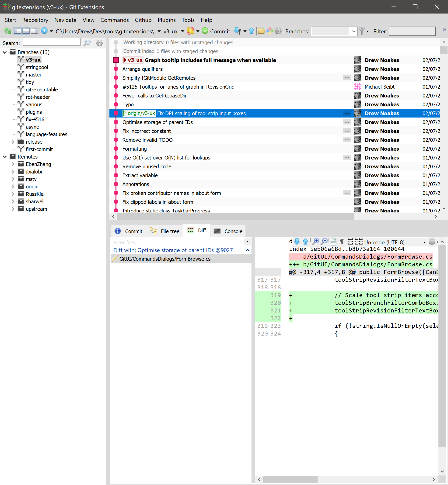
Task: Open the diff viewer settings gear
Action: coord(432,242)
